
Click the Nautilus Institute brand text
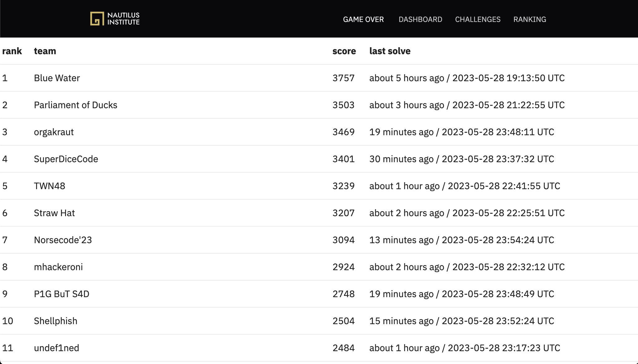123,19
